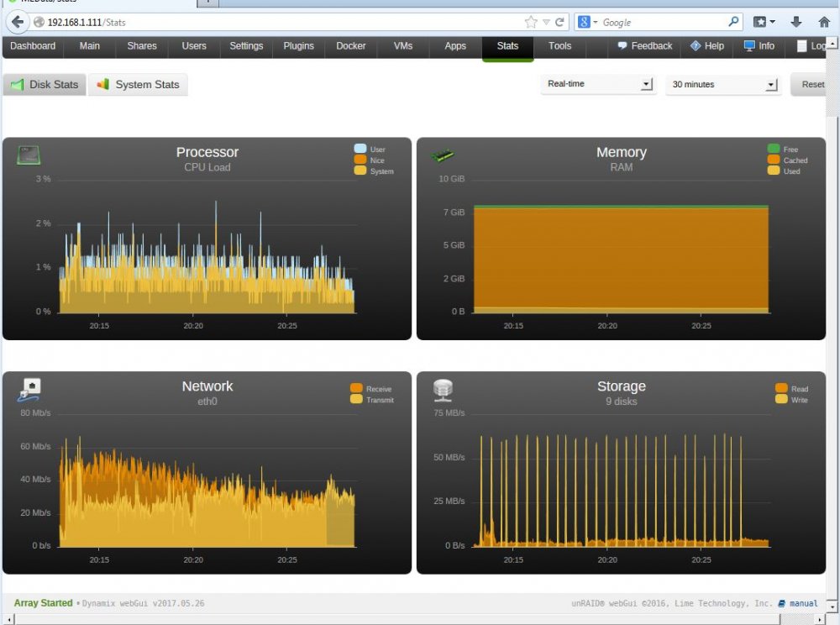Viewport: 840px width, 625px height.
Task: Open the Main menu tab
Action: click(x=90, y=46)
